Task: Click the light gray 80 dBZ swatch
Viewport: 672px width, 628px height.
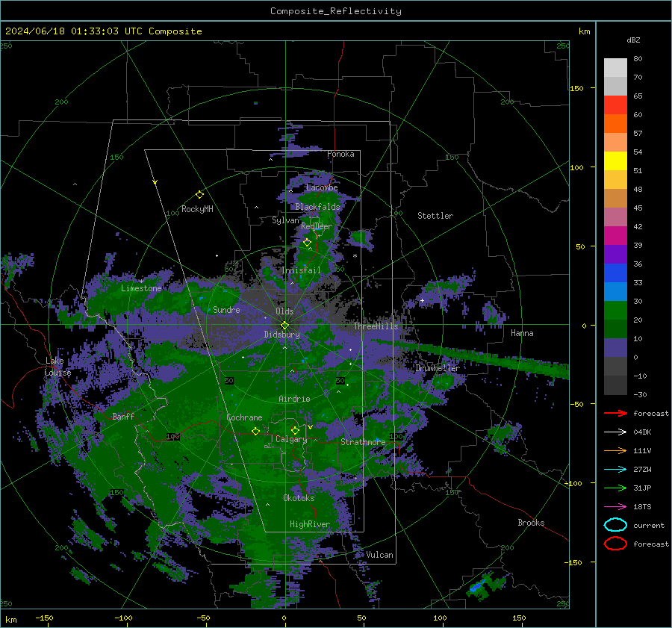Action: coord(615,68)
